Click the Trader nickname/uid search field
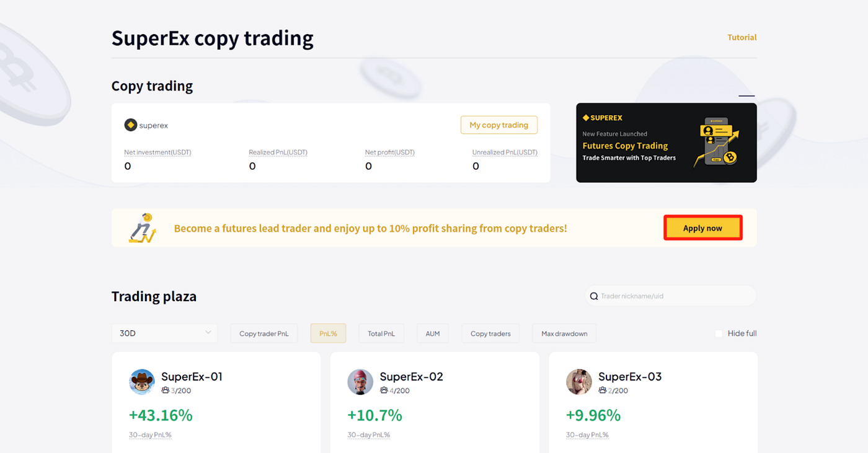868x453 pixels. pos(671,296)
